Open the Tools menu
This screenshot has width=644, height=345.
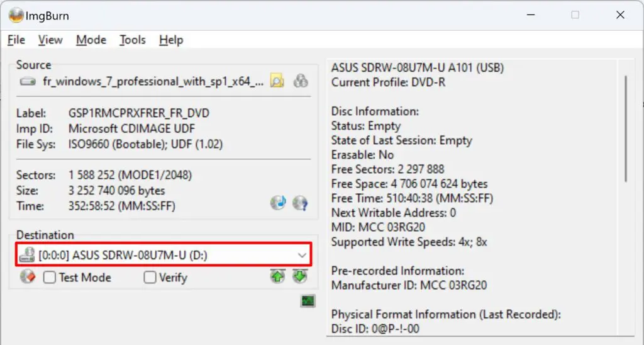pyautogui.click(x=133, y=40)
